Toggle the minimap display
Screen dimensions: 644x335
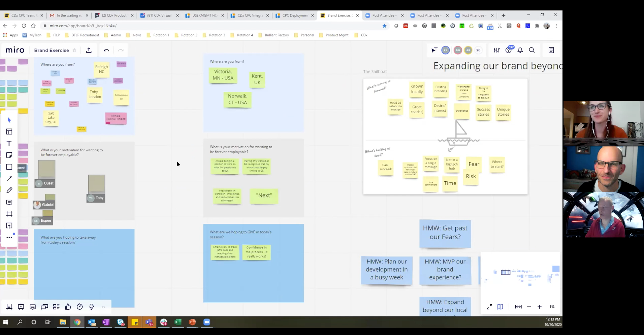click(x=500, y=307)
